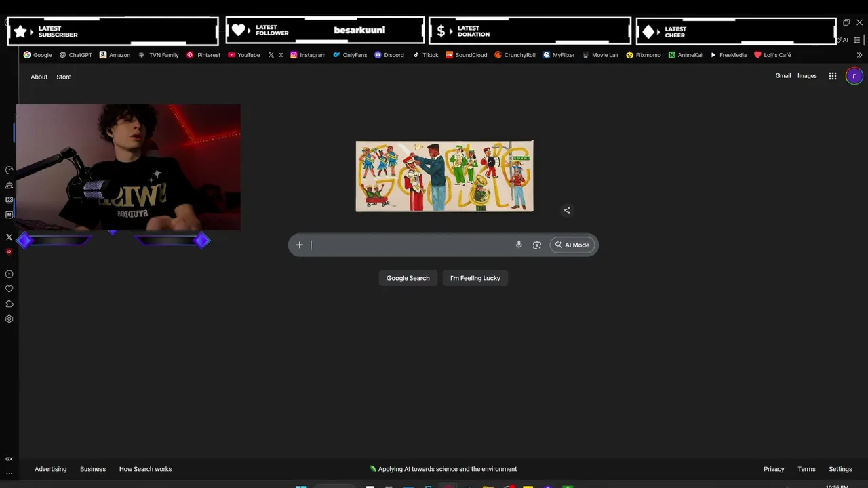Open the How Search works link
The height and width of the screenshot is (488, 868).
[x=146, y=469]
